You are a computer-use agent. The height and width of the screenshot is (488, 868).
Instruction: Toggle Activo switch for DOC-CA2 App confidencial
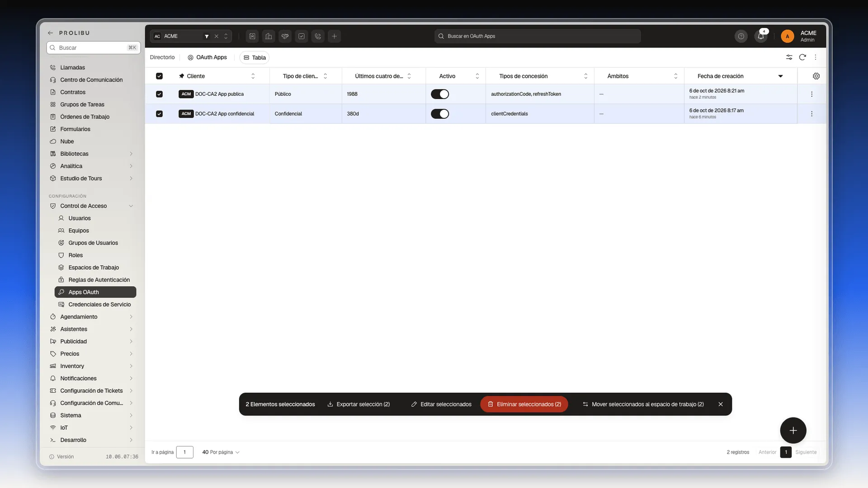click(x=439, y=114)
